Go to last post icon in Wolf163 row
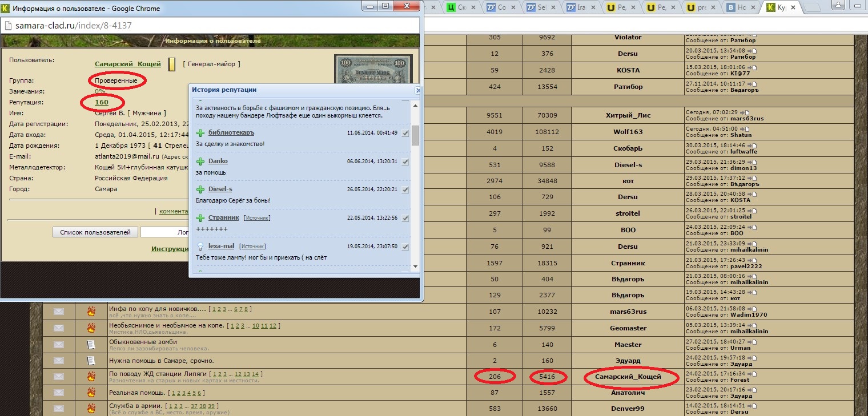The width and height of the screenshot is (868, 416). coord(745,129)
